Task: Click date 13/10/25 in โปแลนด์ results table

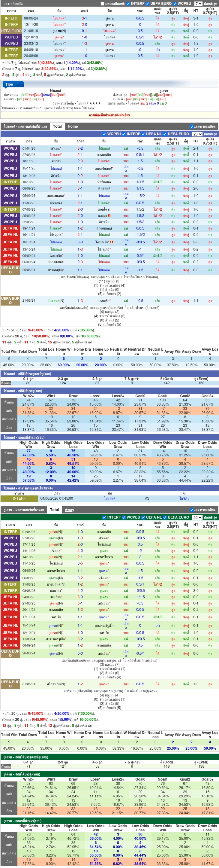Action: point(28,175)
